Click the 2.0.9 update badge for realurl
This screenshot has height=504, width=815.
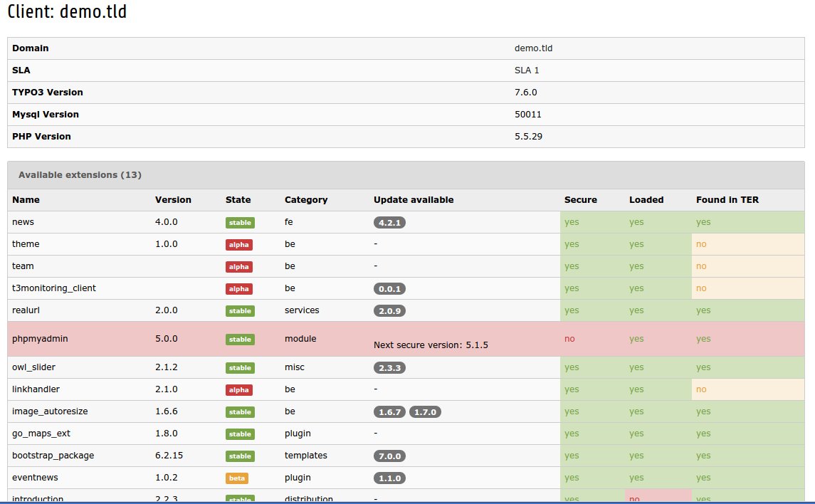[389, 310]
